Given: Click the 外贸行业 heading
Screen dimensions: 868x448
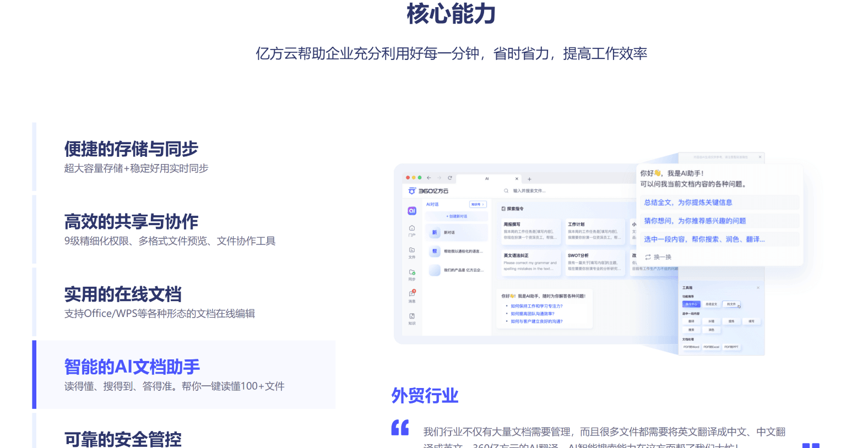Looking at the screenshot, I should point(425,395).
